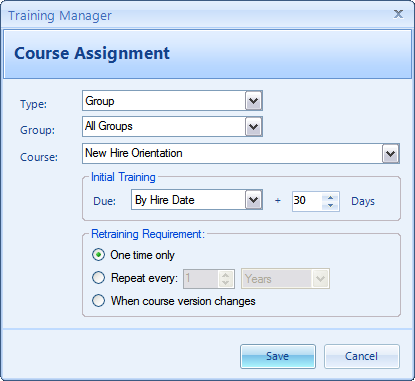This screenshot has height=381, width=415.
Task: Click the Training Manager title text
Action: [60, 16]
